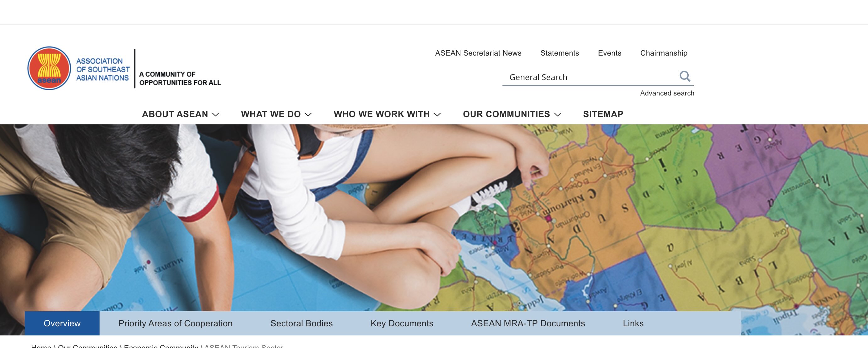Switch to Priority Areas of Cooperation tab

(x=175, y=324)
